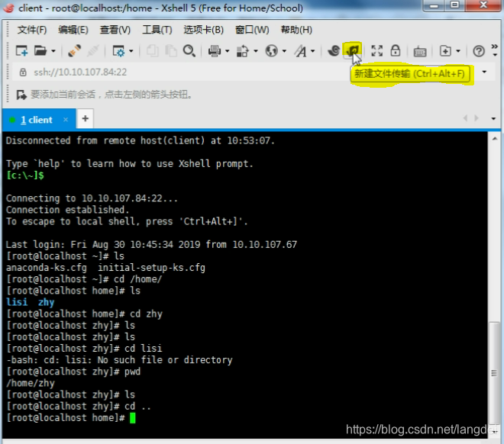Viewport: 504px width, 444px height.
Task: Click 'initial-setup-ks.cfg' in terminal output
Action: pos(151,268)
